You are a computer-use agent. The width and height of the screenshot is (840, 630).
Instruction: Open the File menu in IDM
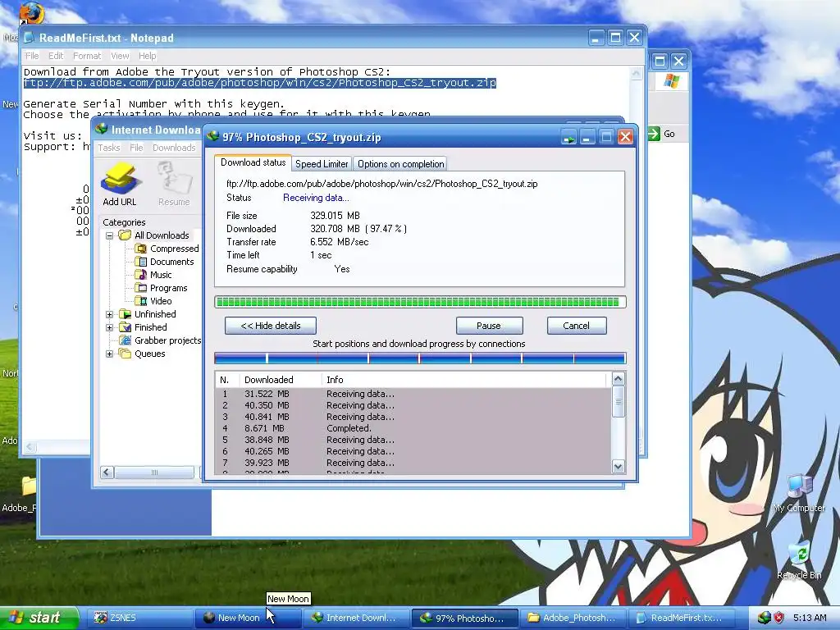pyautogui.click(x=136, y=148)
